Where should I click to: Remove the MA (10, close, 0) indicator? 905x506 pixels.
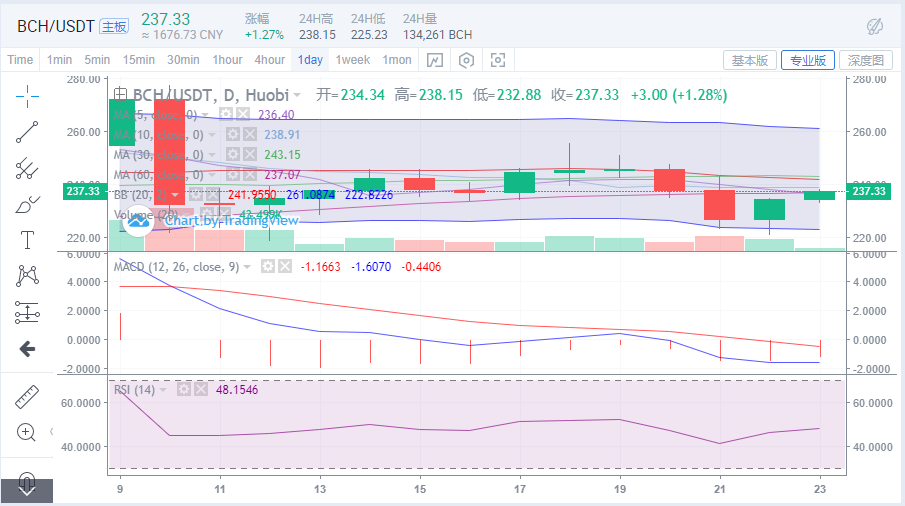[249, 134]
